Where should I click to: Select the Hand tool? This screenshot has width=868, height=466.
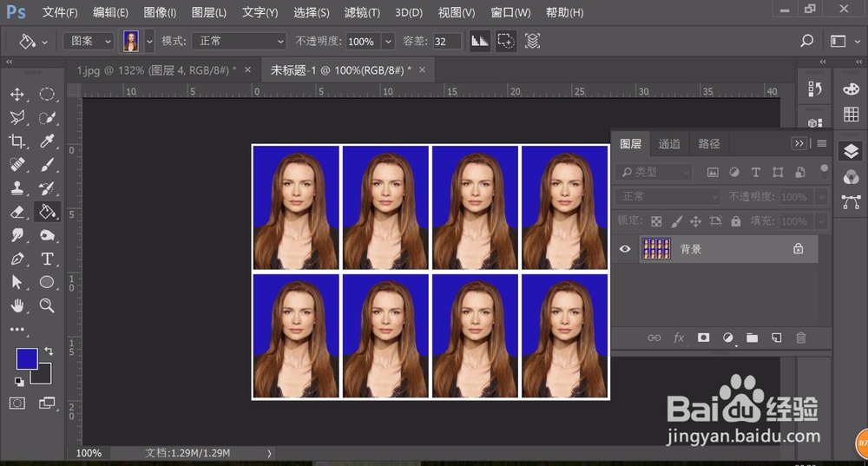[17, 305]
